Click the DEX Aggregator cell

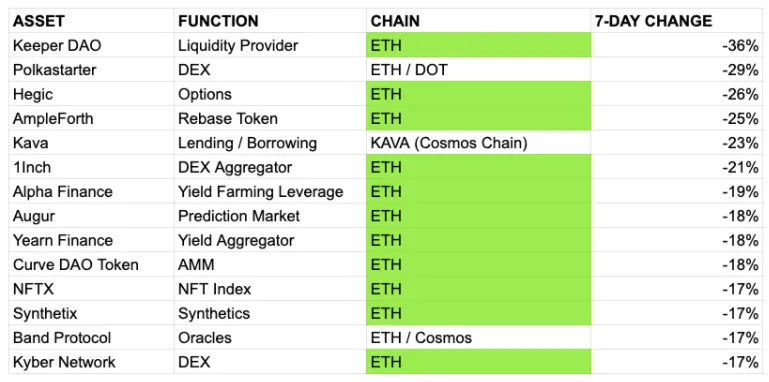pyautogui.click(x=270, y=167)
